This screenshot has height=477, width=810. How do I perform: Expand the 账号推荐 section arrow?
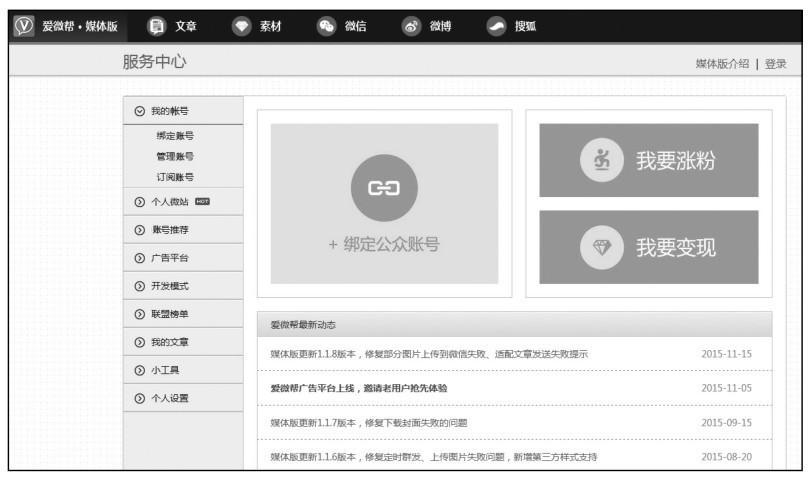[x=139, y=230]
